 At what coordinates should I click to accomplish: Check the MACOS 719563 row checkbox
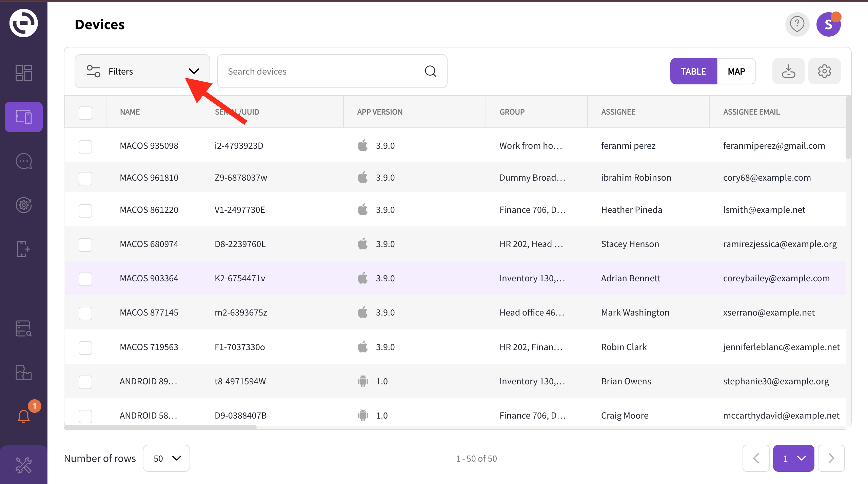coord(85,348)
